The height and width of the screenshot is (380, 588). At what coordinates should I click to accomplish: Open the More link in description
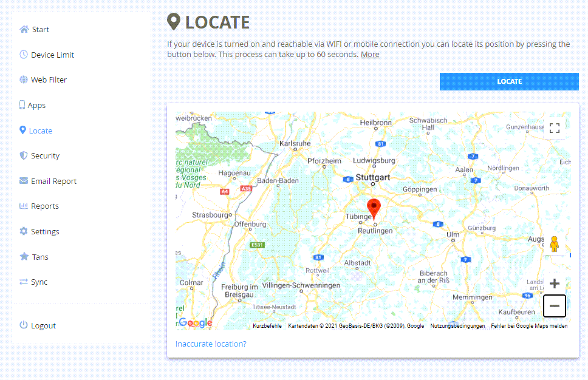(x=370, y=55)
